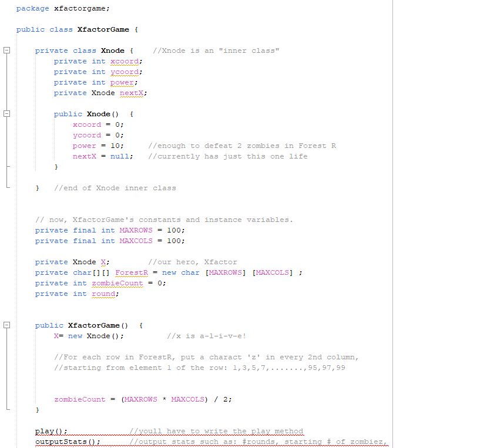Image resolution: width=487 pixels, height=448 pixels.
Task: Collapse the XfactorGame() constructor fold region
Action: point(6,325)
